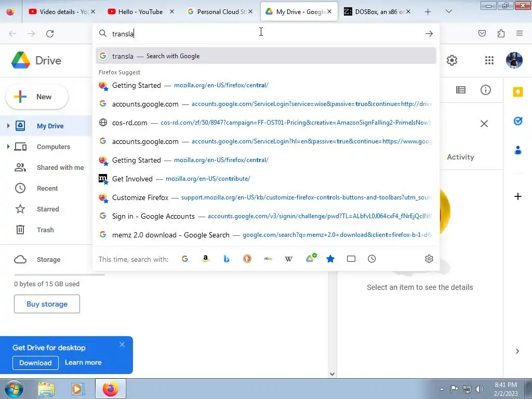Screen dimensions: 532x399
Task: Search history clock icon
Action: pyautogui.click(x=372, y=259)
